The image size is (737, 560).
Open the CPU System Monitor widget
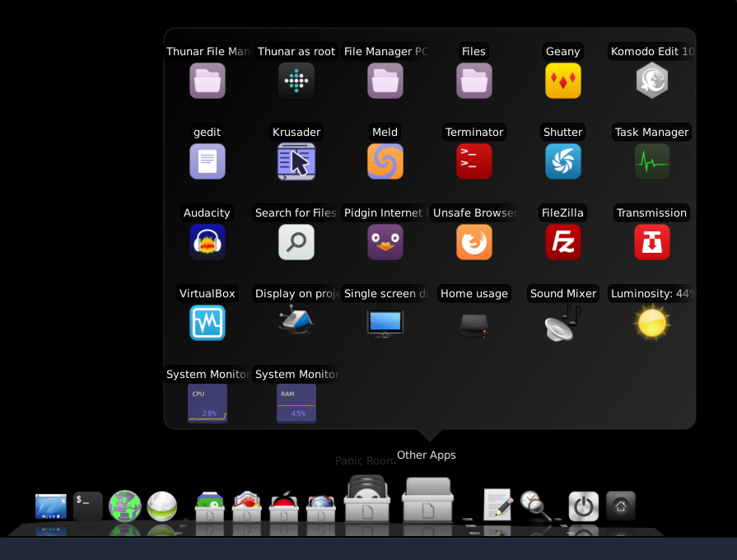[208, 403]
